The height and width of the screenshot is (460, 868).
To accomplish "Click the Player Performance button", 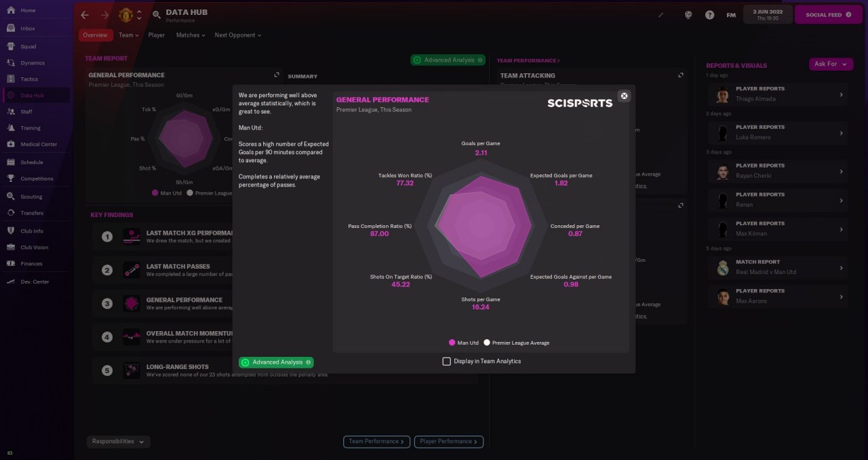I will [x=449, y=442].
